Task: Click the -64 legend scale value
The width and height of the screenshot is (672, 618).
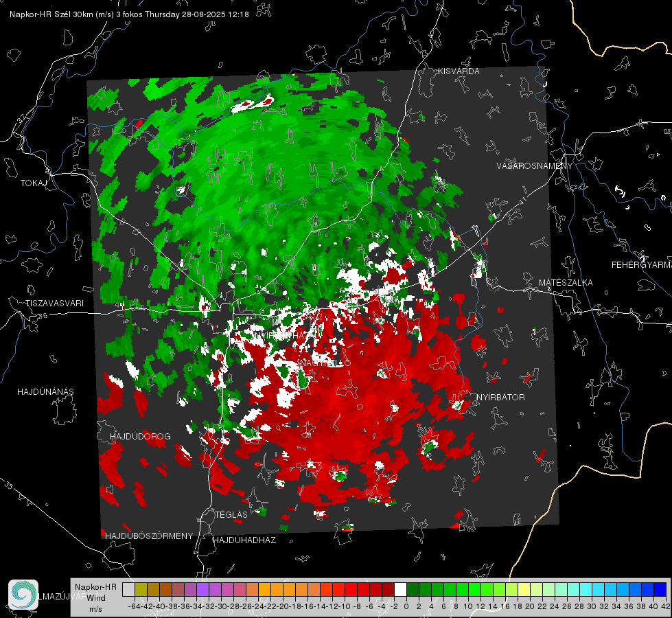Action: click(134, 606)
